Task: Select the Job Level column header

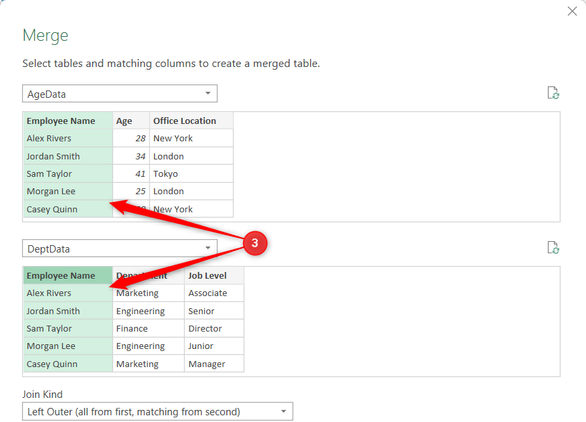Action: [x=214, y=275]
